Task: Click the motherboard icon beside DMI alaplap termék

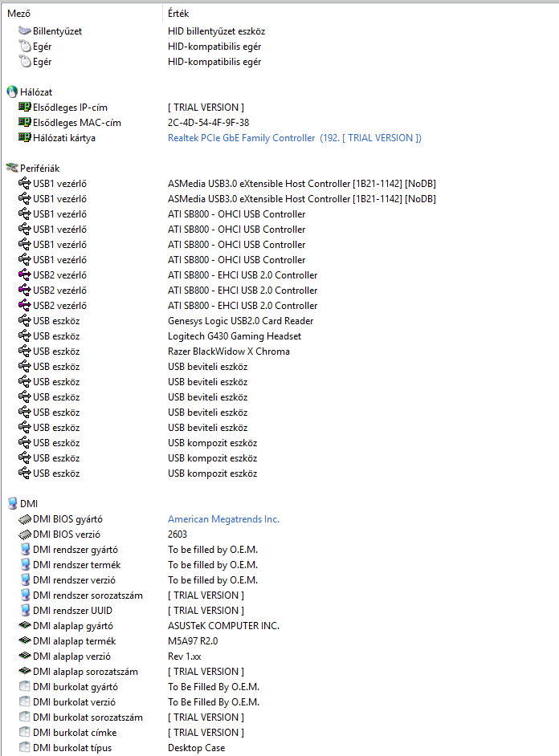Action: (25, 640)
